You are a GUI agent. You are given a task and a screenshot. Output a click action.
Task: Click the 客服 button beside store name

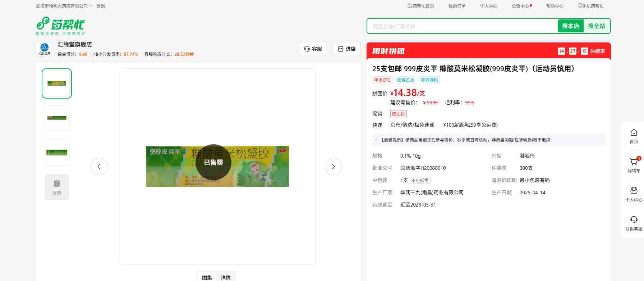(x=313, y=49)
